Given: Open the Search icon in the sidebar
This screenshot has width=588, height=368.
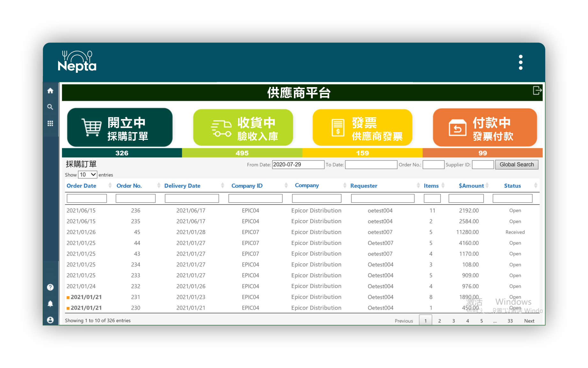Looking at the screenshot, I should coord(50,107).
